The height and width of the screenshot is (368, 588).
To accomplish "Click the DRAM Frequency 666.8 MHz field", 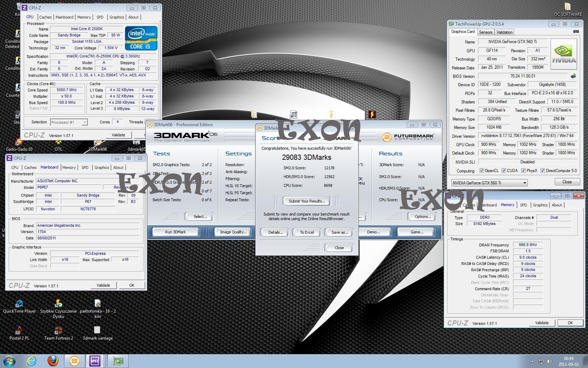I will 528,245.
